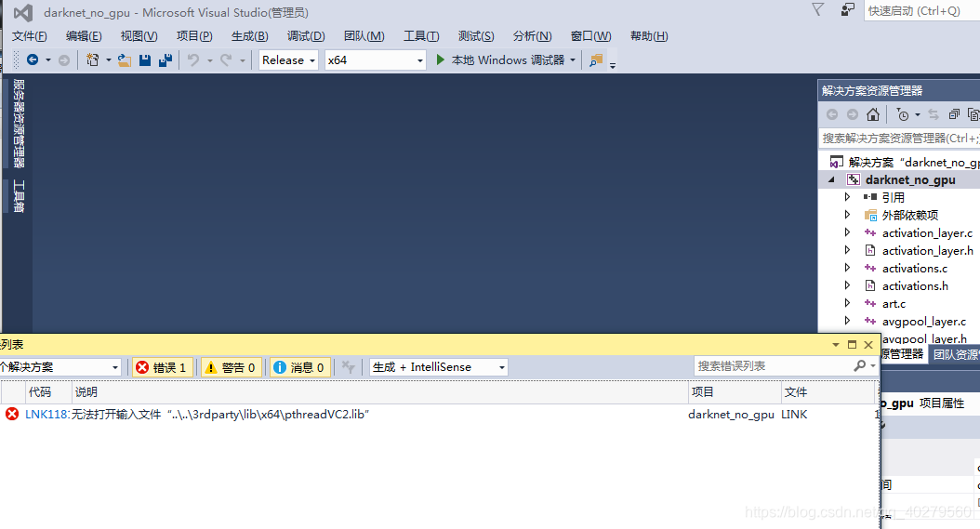The height and width of the screenshot is (529, 980).
Task: Open error list window position dropdown arrow
Action: click(836, 345)
